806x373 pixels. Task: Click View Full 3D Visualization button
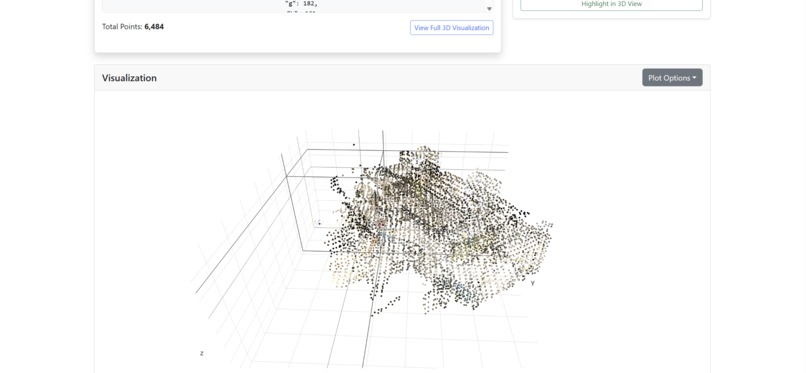tap(451, 28)
